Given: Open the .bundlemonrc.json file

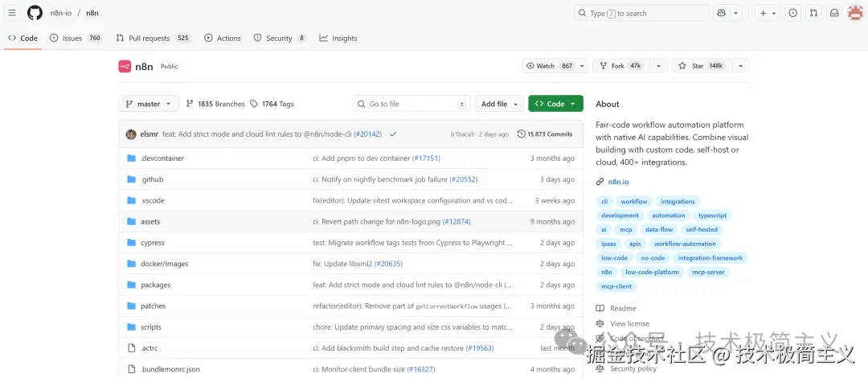Looking at the screenshot, I should pos(170,369).
